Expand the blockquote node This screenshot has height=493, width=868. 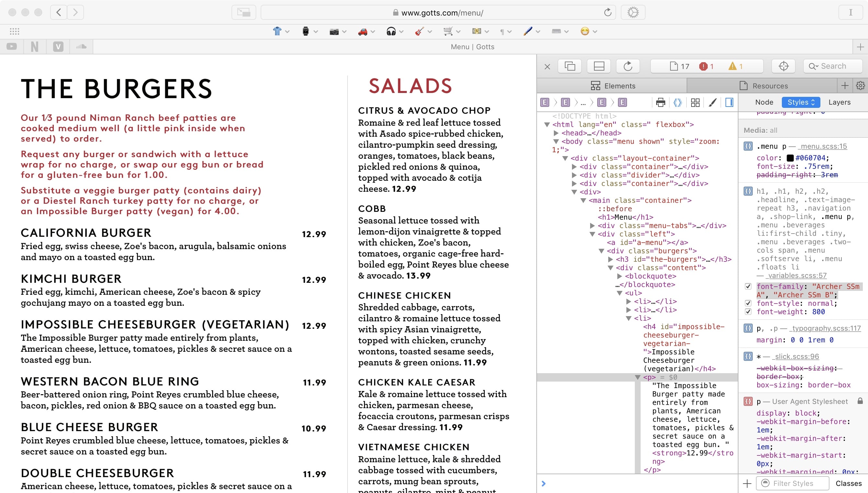click(620, 276)
